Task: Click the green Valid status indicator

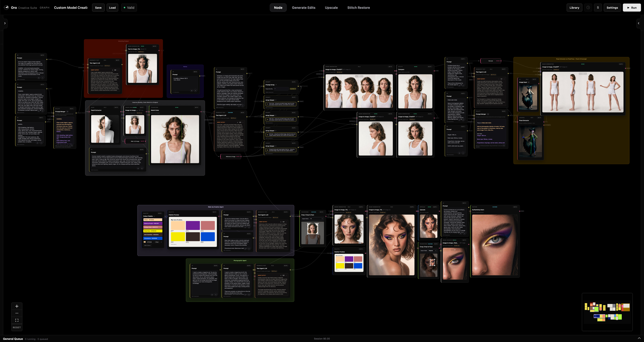Action: pyautogui.click(x=129, y=8)
